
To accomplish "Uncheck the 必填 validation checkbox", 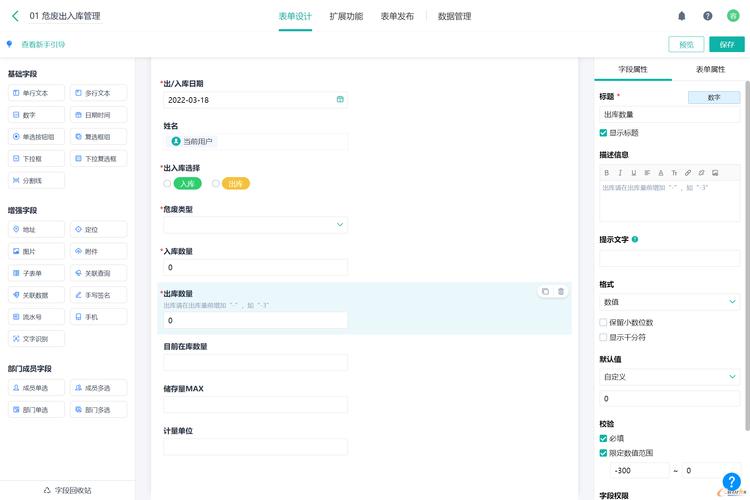I will (x=603, y=438).
